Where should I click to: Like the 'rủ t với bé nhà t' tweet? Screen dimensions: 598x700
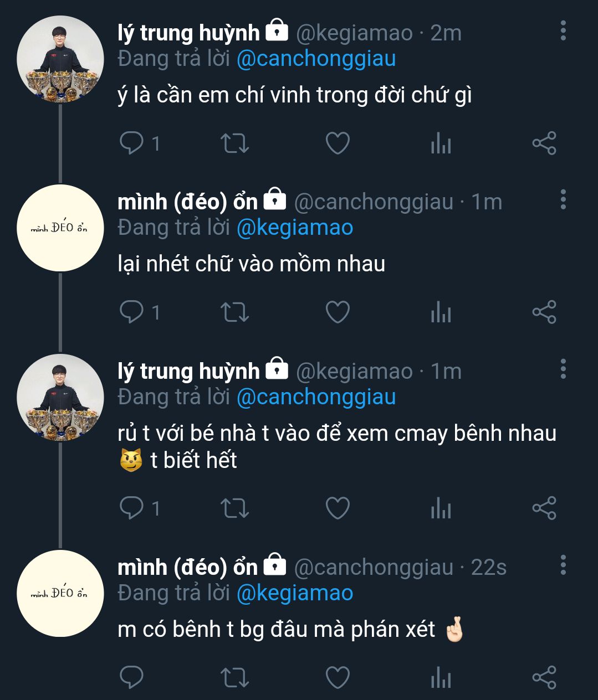[x=337, y=508]
